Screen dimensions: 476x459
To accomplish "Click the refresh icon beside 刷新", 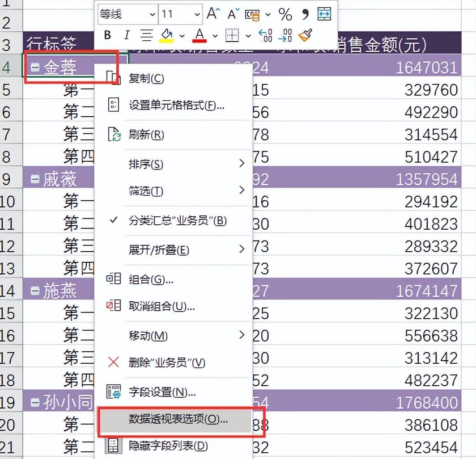I will pos(114,135).
